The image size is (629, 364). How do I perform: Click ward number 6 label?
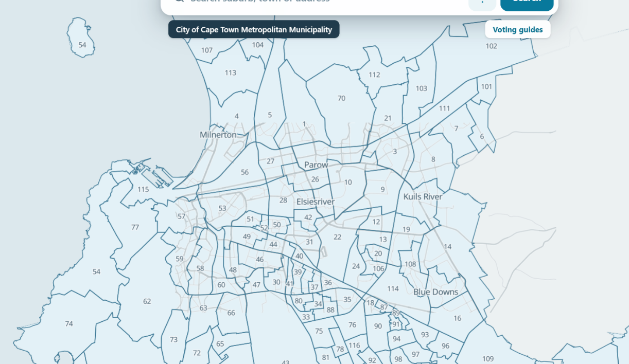[x=482, y=137]
